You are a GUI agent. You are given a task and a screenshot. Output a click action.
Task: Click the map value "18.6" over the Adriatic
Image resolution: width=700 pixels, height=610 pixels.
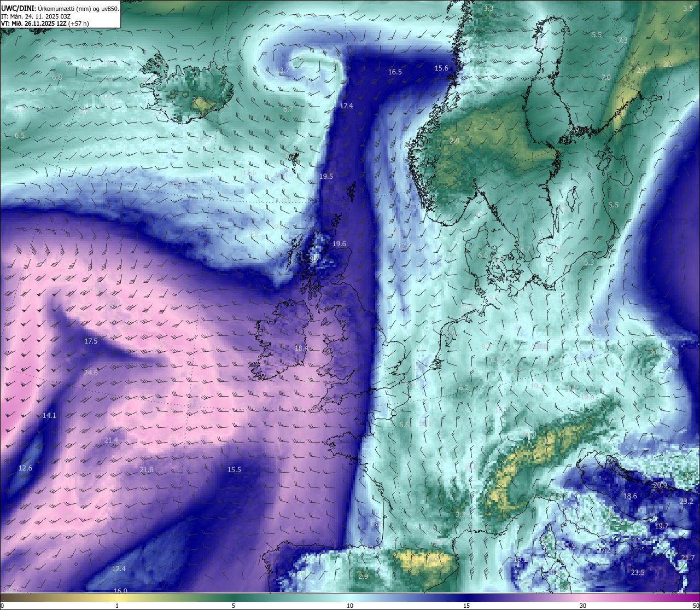(x=631, y=496)
